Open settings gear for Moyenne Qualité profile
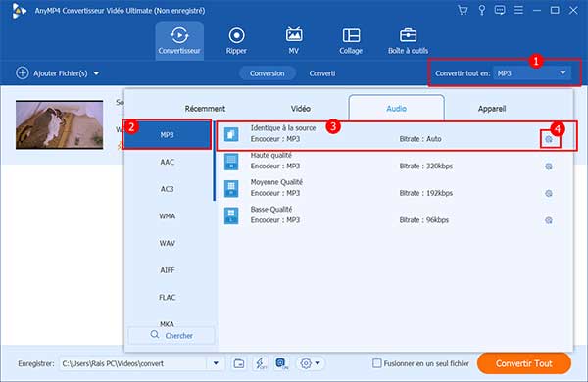The image size is (588, 382). tap(549, 193)
